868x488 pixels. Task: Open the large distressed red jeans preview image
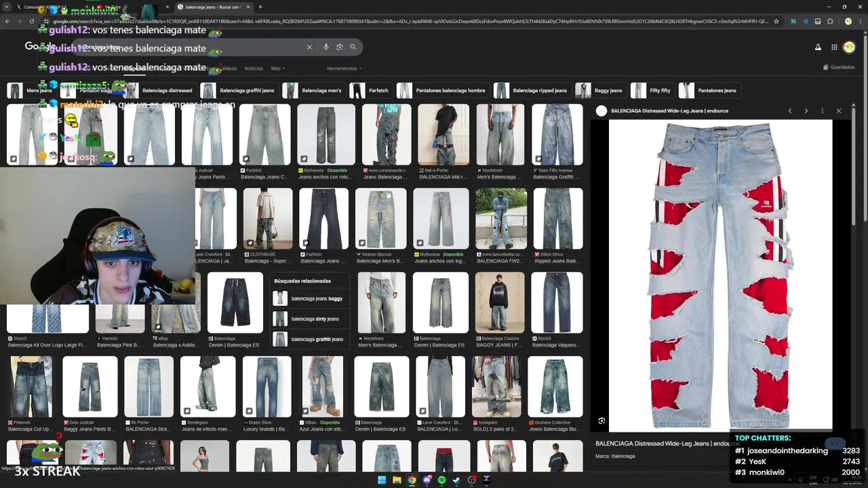pyautogui.click(x=720, y=274)
